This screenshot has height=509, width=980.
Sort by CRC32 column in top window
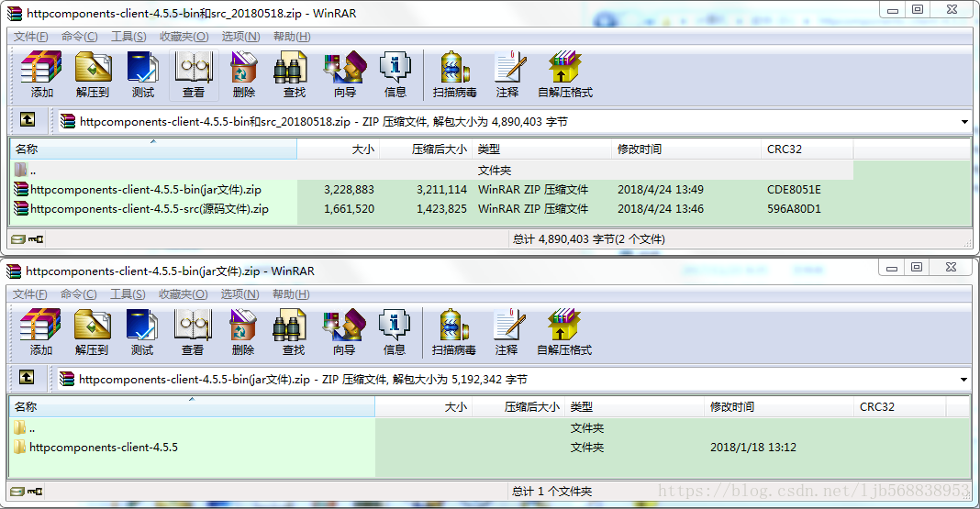click(x=807, y=149)
